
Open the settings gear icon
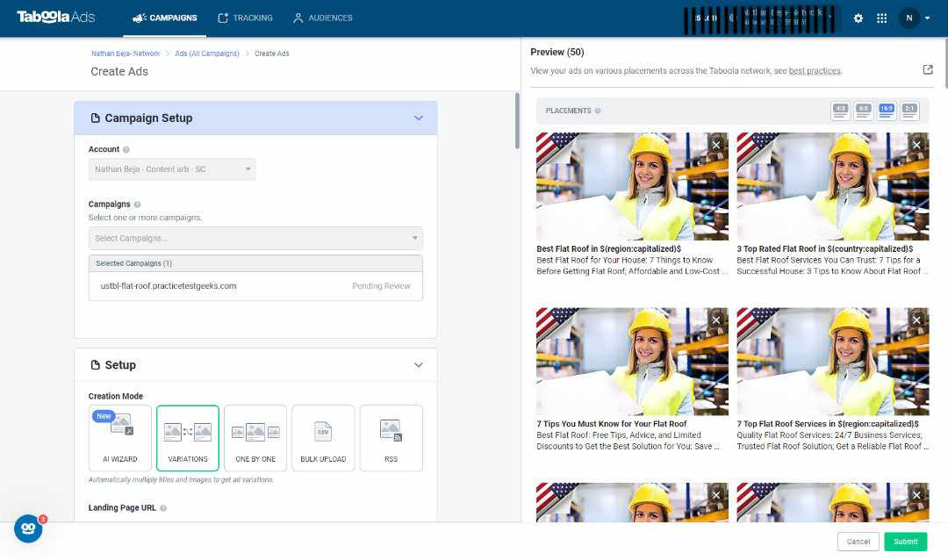point(858,18)
